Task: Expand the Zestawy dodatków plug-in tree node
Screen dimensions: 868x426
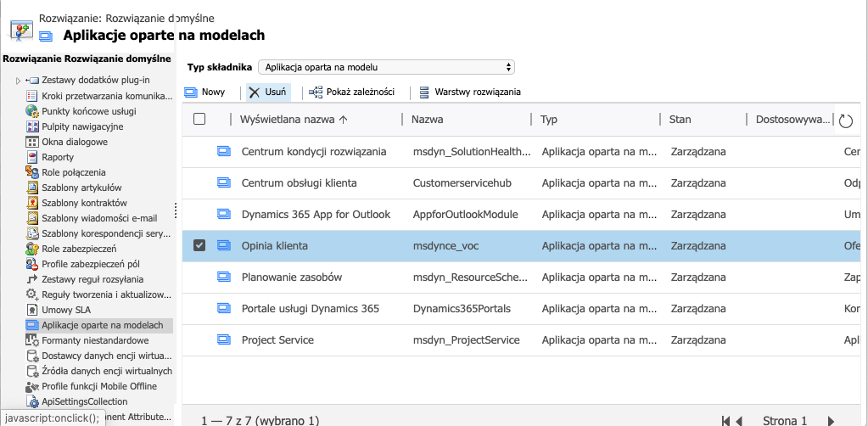Action: [x=18, y=81]
